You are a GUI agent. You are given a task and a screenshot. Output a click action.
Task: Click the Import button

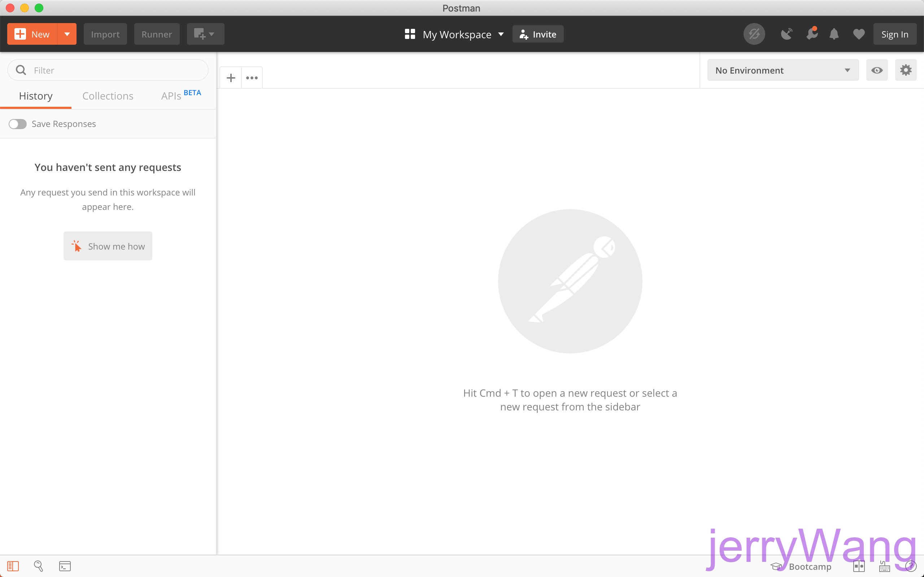pyautogui.click(x=105, y=34)
